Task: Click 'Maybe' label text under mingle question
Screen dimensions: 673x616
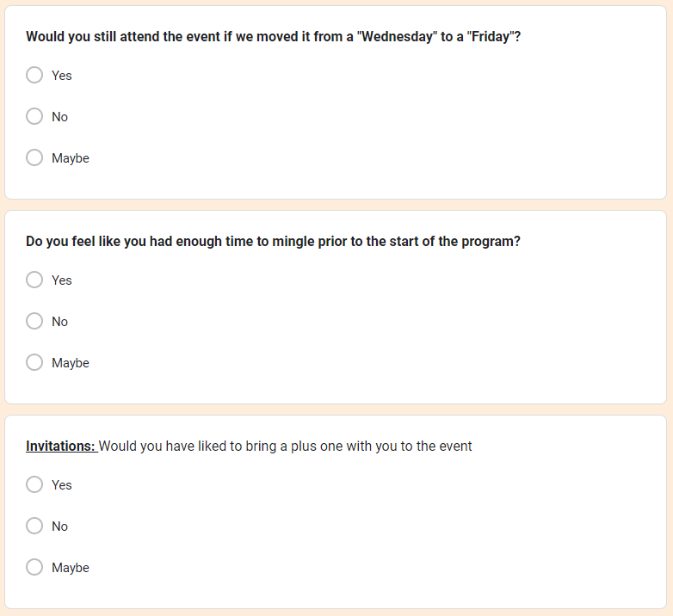Action: pyautogui.click(x=71, y=363)
